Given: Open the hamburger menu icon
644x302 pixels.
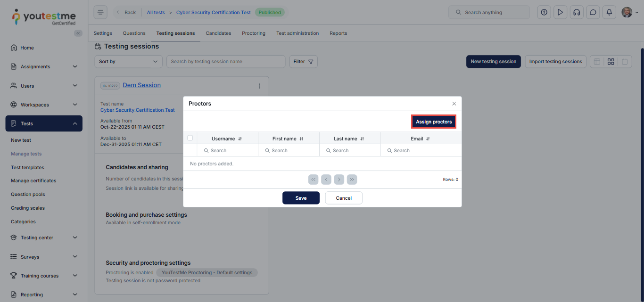Looking at the screenshot, I should tap(100, 12).
